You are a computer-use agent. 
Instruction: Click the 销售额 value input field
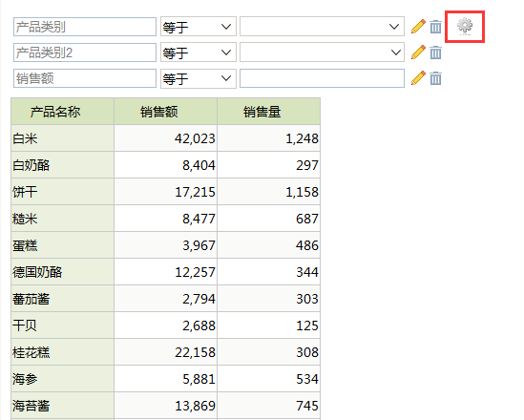point(323,78)
